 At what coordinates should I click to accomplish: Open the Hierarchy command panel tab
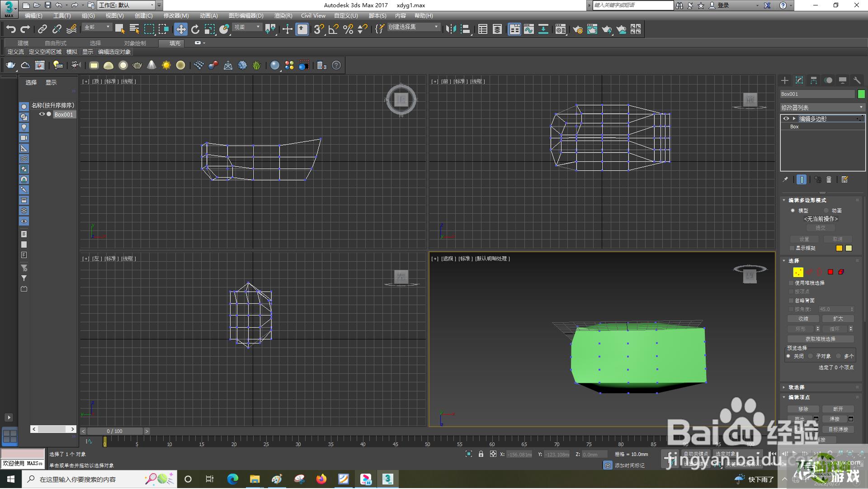click(814, 80)
